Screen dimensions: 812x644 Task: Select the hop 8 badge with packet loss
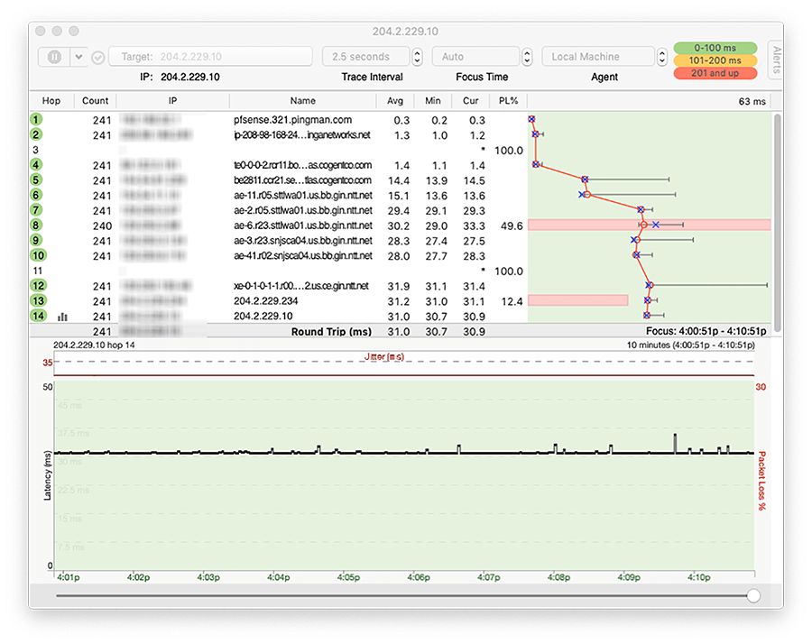36,225
